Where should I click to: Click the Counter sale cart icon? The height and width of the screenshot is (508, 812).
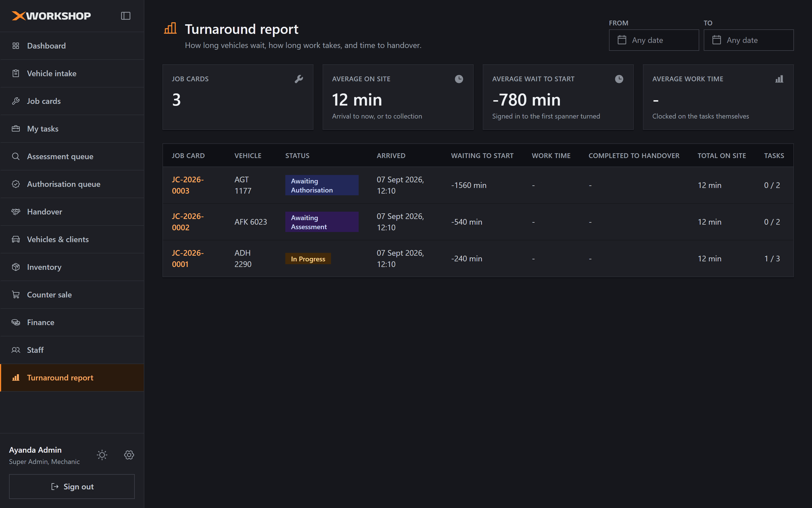coord(16,295)
